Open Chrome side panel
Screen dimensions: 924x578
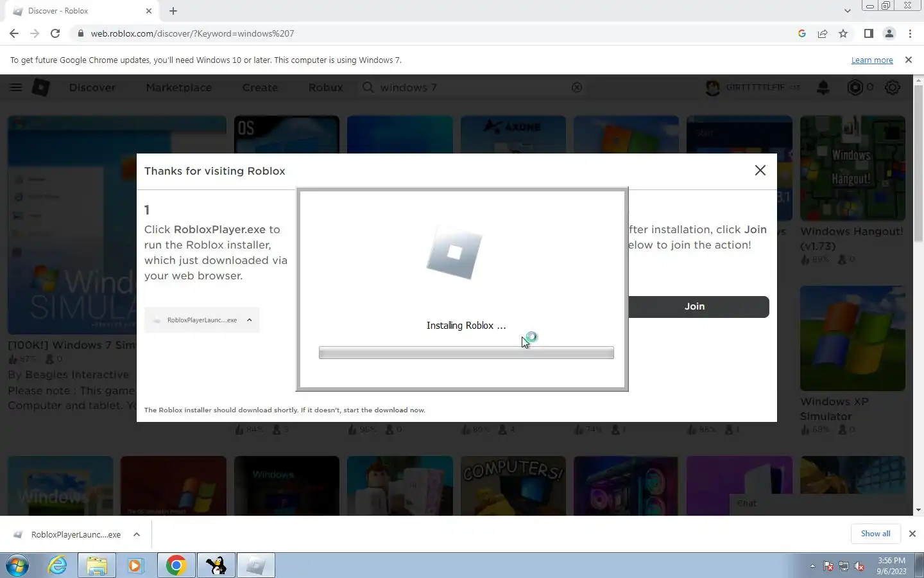pos(868,33)
